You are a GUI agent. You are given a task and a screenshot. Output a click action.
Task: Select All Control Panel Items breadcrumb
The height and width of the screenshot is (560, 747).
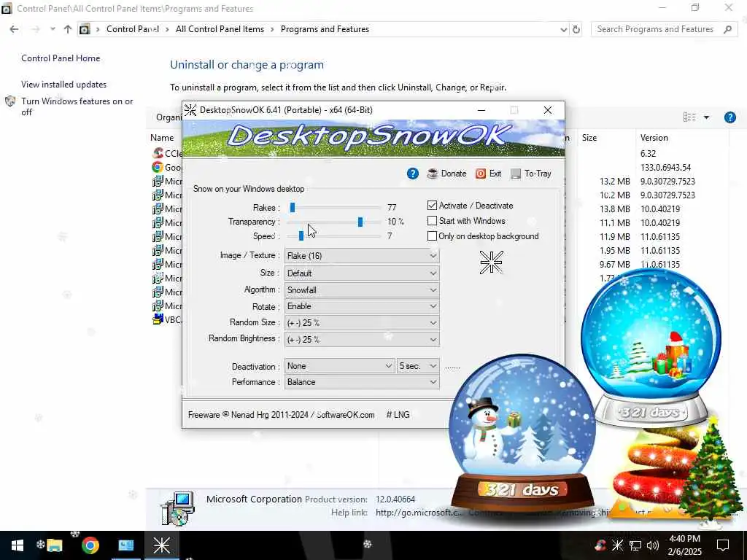(x=220, y=29)
